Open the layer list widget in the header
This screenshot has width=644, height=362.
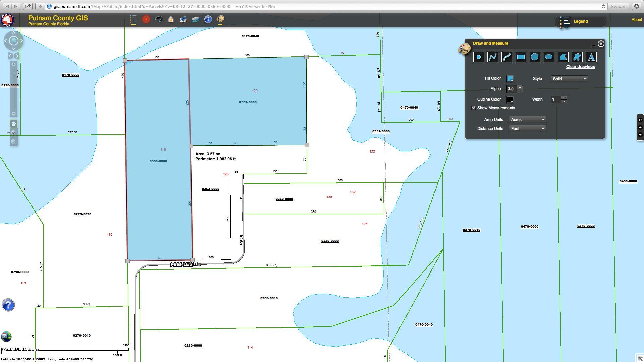point(133,19)
